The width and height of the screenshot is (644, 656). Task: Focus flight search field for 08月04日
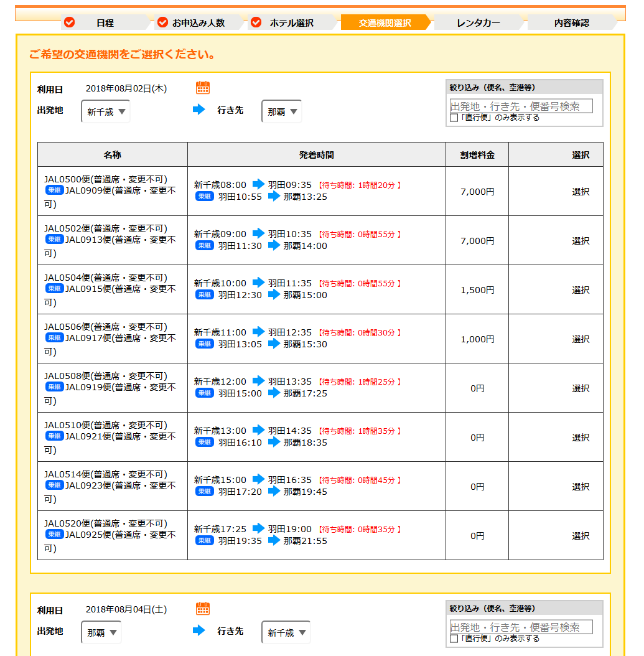521,627
